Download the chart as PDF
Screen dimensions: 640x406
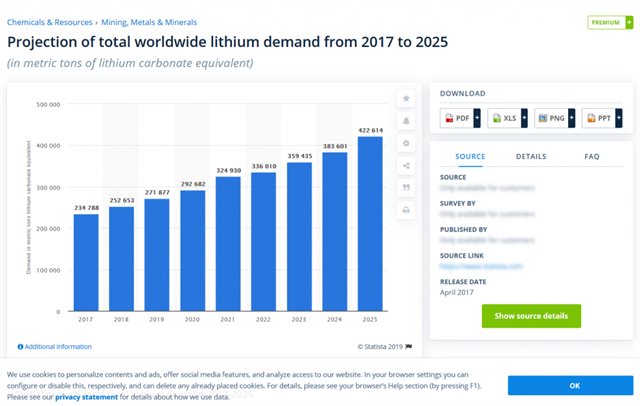(457, 118)
